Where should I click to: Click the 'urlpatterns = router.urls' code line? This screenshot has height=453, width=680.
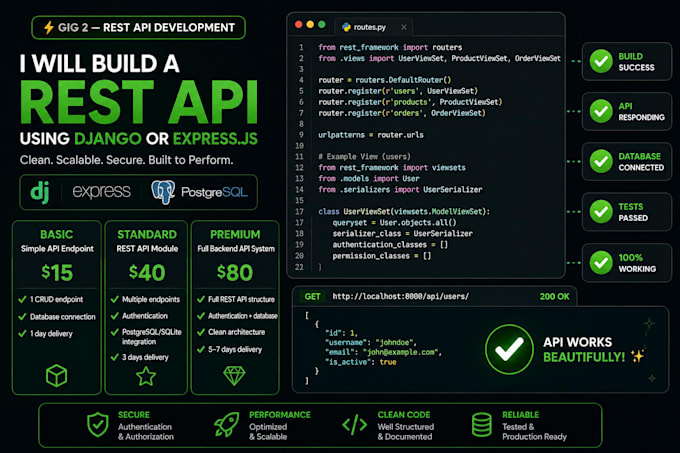point(371,135)
